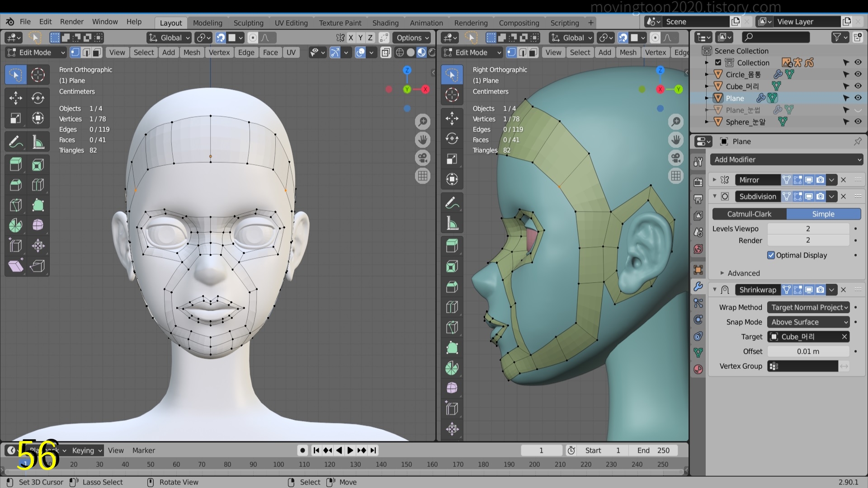Image resolution: width=868 pixels, height=488 pixels.
Task: Select the Knife tool in left viewport
Action: tap(16, 205)
